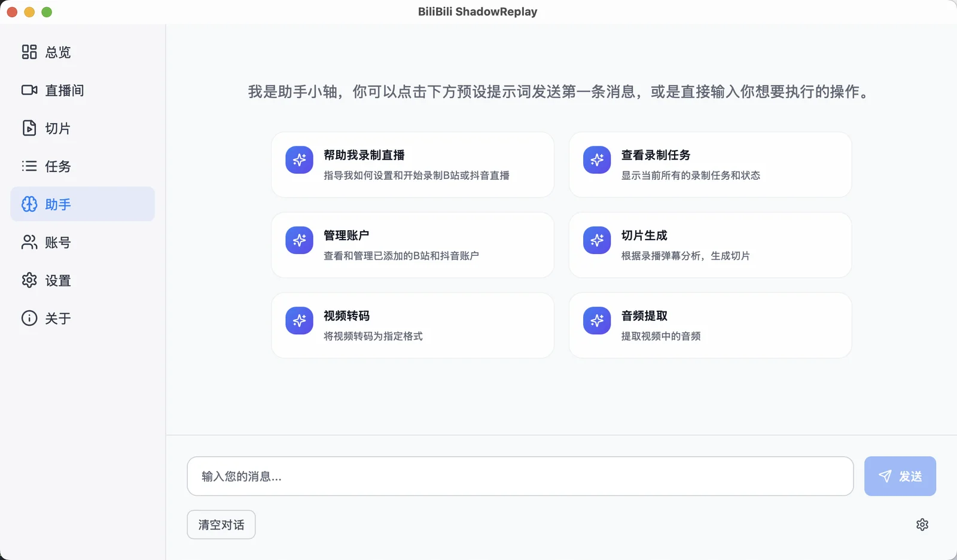Click description 将视频转码为指定格式
The height and width of the screenshot is (560, 957).
pyautogui.click(x=373, y=336)
